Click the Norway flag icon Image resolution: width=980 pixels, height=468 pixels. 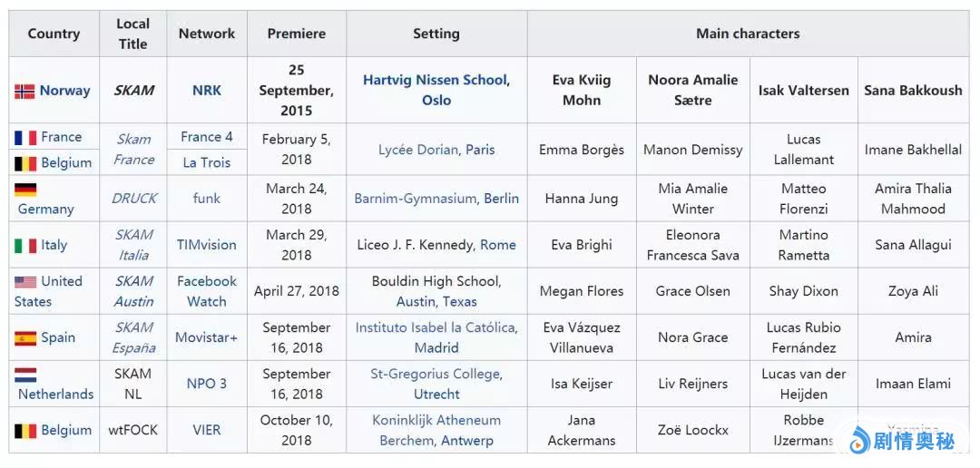[x=24, y=91]
